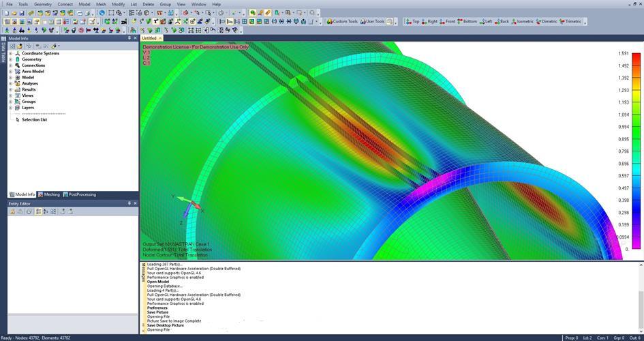The width and height of the screenshot is (644, 341).
Task: Click the Analyses tree icon
Action: tap(18, 83)
